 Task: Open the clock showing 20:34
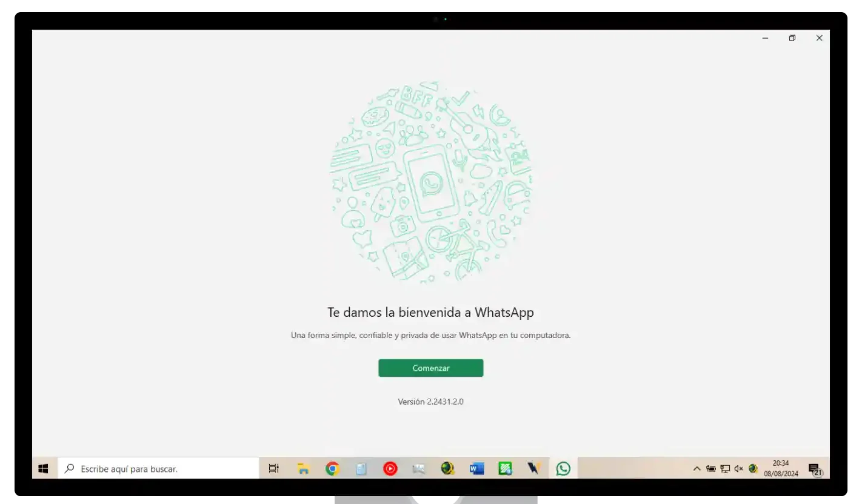[781, 468]
